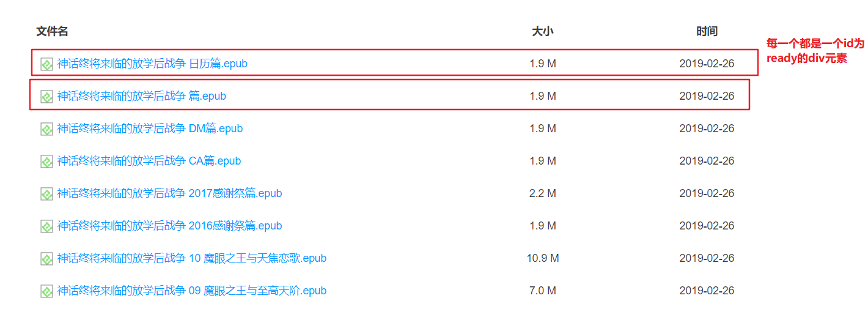Click the 大小 column header
Image resolution: width=868 pixels, height=309 pixels.
(542, 31)
